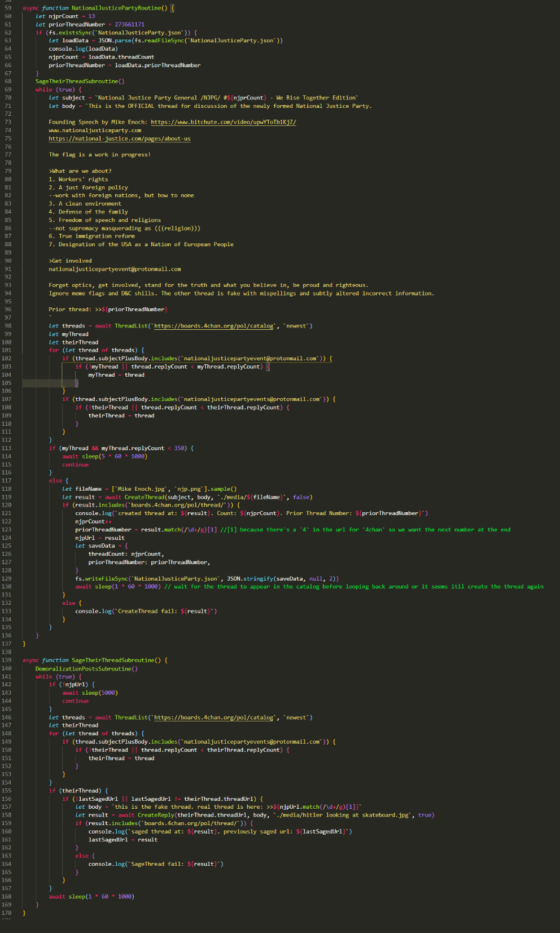This screenshot has height=933, width=560.
Task: Click the bitchute.com video link on line 73
Action: click(223, 122)
